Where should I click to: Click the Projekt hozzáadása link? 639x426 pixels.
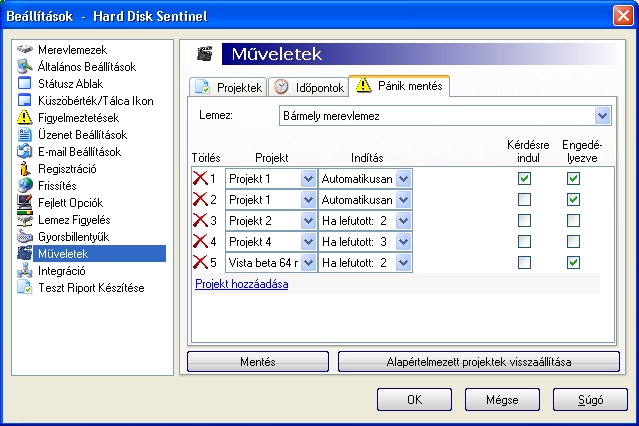[241, 284]
